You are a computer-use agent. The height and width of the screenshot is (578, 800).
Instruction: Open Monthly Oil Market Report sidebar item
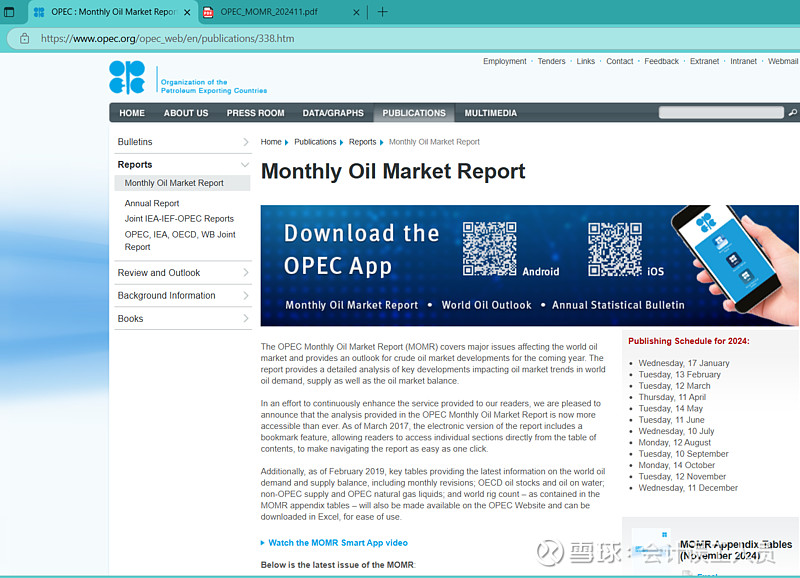(182, 183)
